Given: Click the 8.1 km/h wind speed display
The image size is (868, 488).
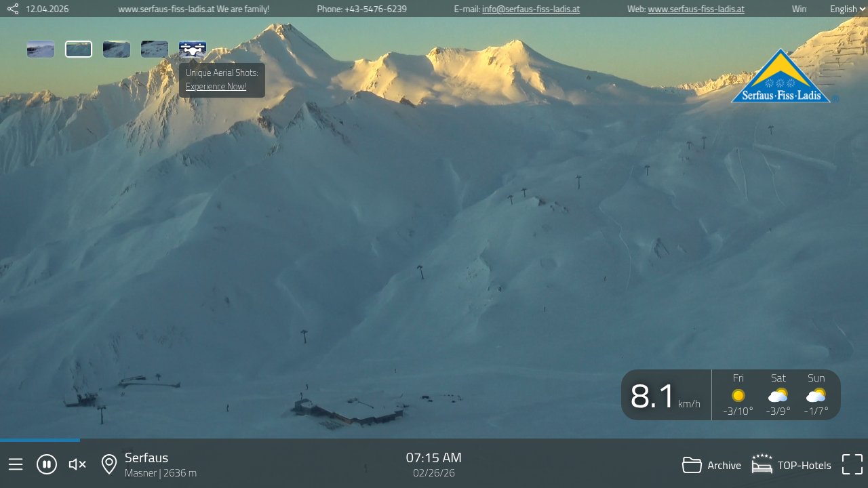Looking at the screenshot, I should (665, 396).
